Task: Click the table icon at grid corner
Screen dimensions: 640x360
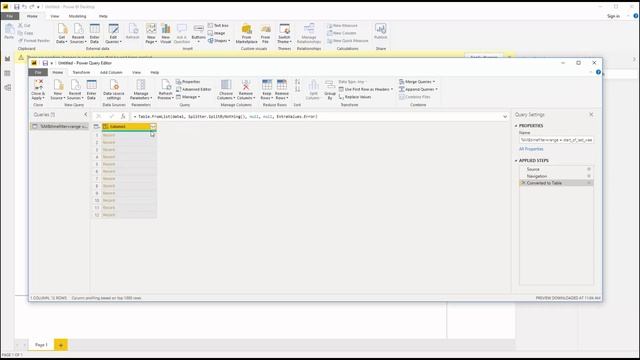Action: pos(96,127)
